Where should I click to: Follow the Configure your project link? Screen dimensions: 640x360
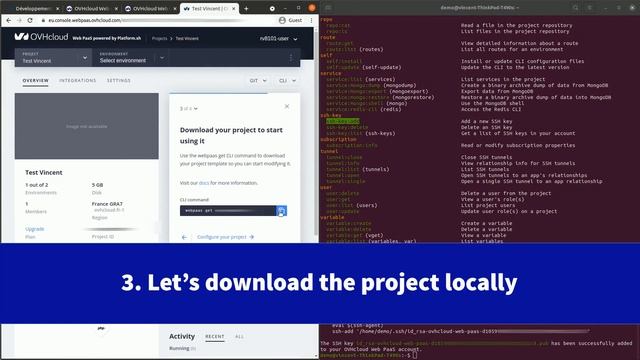(x=225, y=237)
